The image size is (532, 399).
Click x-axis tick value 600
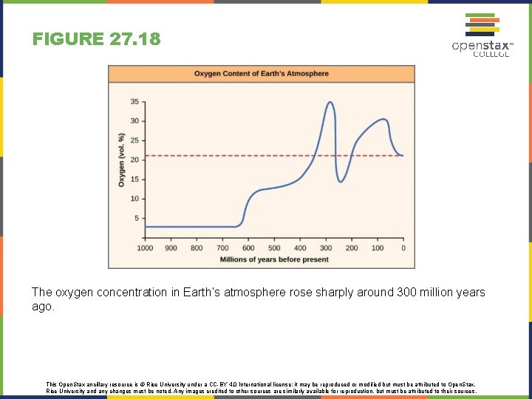click(x=248, y=248)
